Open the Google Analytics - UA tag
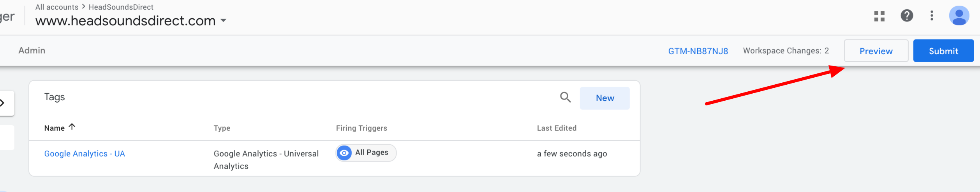This screenshot has width=980, height=192. pos(85,154)
